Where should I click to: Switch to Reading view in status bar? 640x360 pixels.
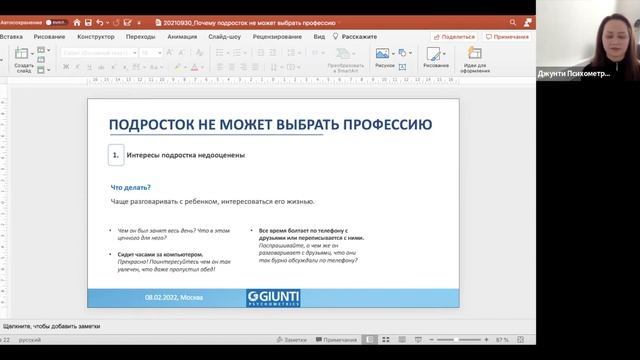402,340
